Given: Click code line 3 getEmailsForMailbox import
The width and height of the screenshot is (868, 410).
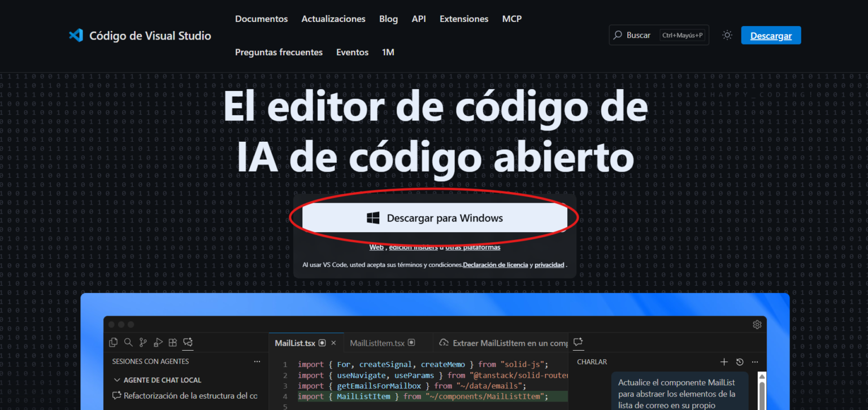Looking at the screenshot, I should [412, 386].
